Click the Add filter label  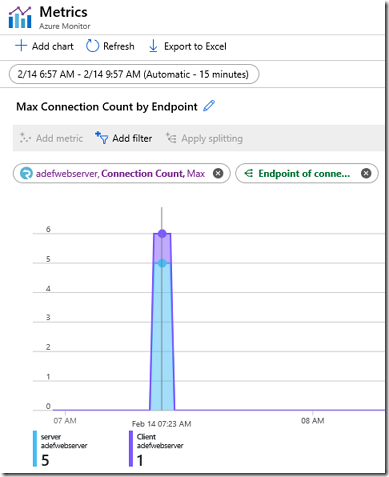(x=132, y=138)
